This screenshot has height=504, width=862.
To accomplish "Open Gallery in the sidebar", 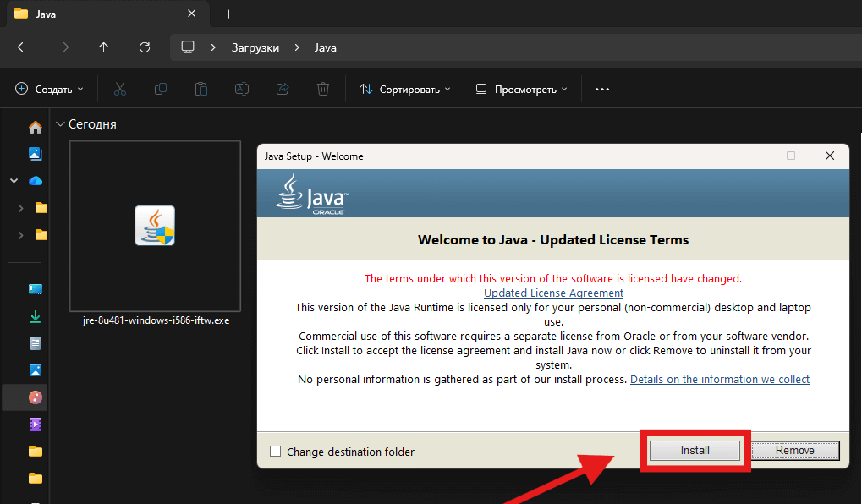I will [36, 153].
